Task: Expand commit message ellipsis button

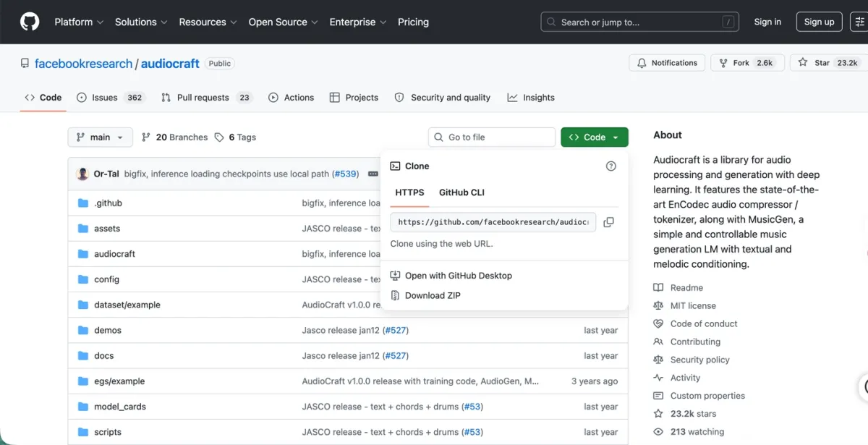Action: tap(373, 174)
